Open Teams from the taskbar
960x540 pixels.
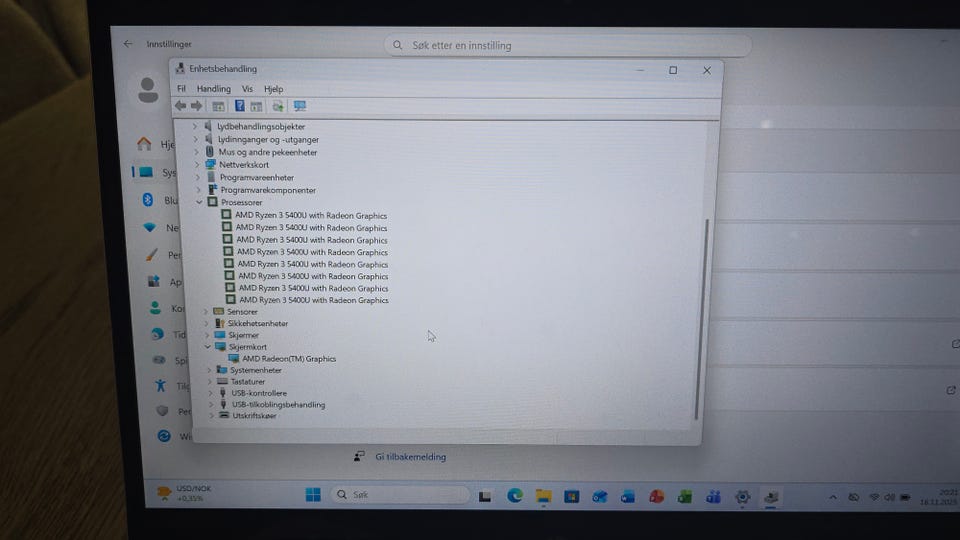coord(713,497)
